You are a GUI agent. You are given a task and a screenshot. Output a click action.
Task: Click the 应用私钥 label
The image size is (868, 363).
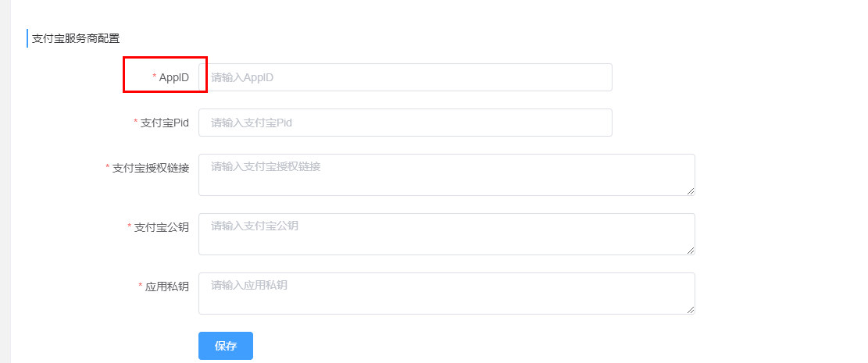click(167, 286)
